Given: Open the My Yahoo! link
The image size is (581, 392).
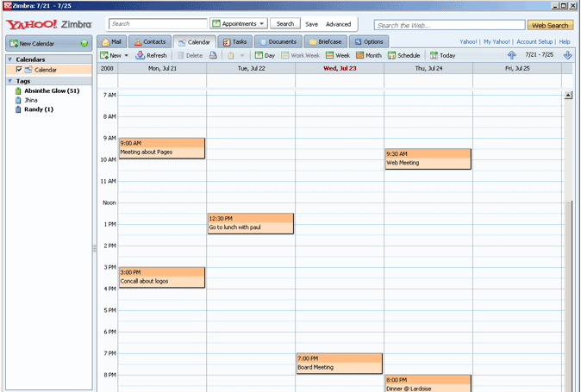Looking at the screenshot, I should [497, 42].
